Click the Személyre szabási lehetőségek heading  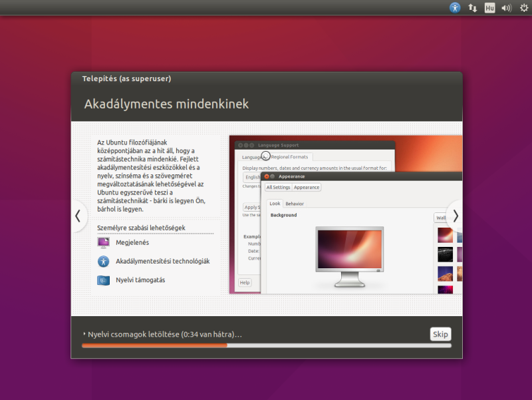(x=141, y=228)
